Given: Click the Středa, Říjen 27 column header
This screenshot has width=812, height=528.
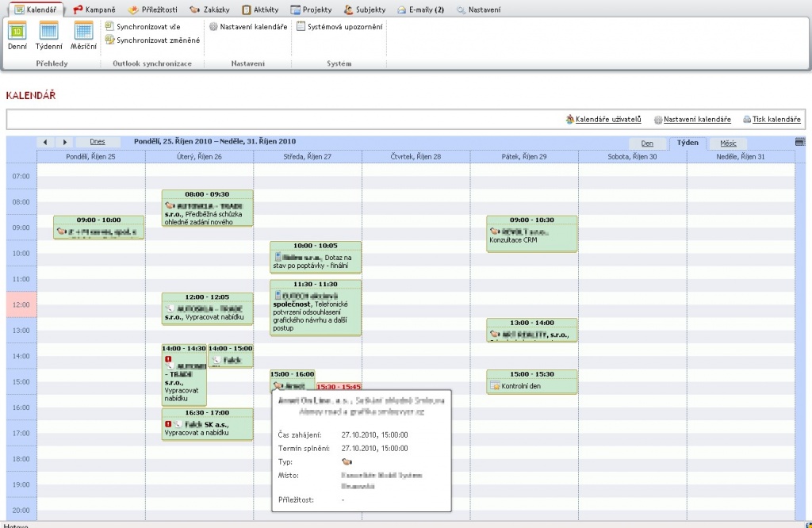Looking at the screenshot, I should point(308,156).
